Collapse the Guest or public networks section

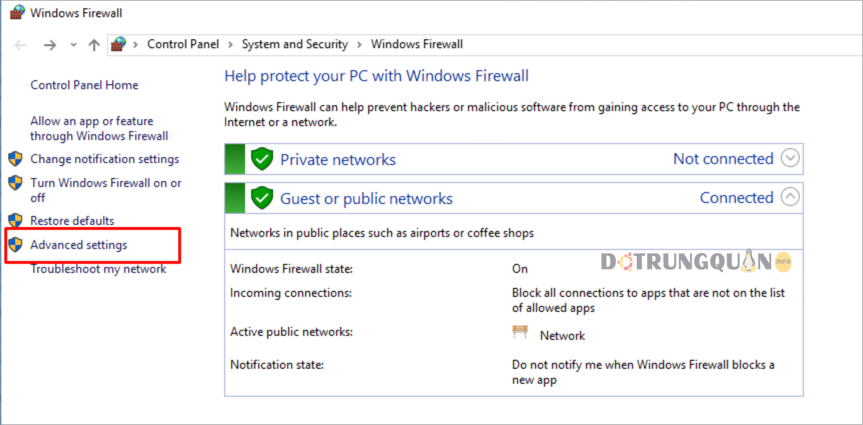[790, 197]
